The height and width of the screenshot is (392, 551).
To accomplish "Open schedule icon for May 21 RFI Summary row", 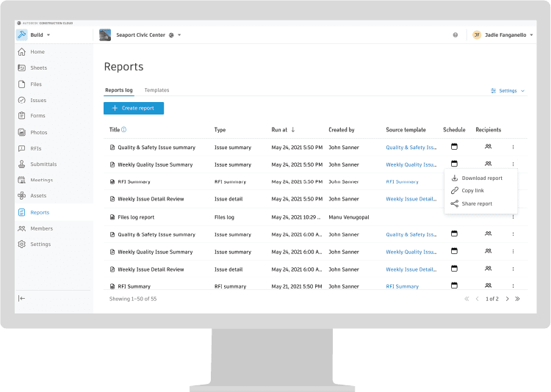I will click(454, 285).
